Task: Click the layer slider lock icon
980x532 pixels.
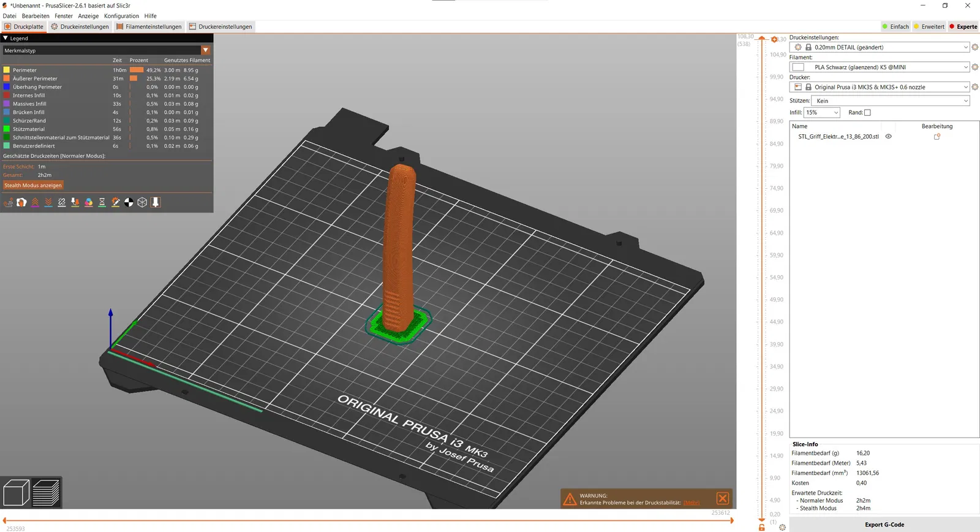Action: point(762,527)
